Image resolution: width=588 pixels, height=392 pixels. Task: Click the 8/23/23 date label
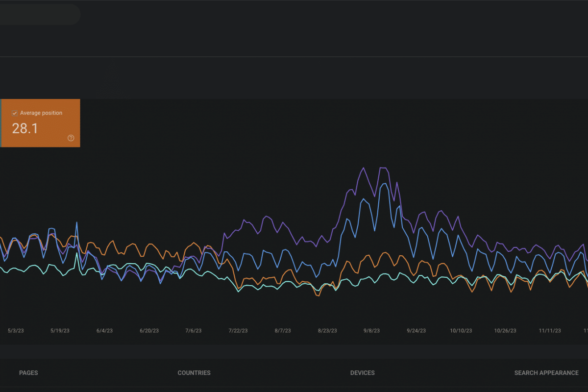pos(327,331)
